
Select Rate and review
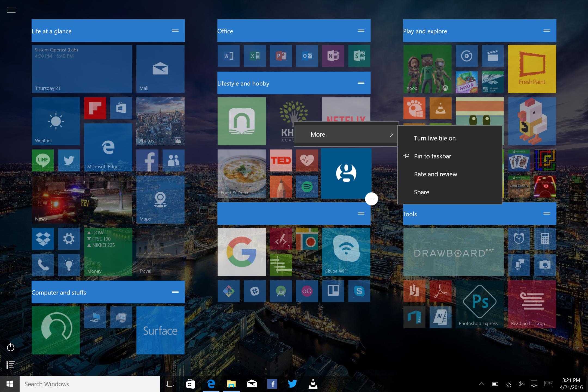450,174
